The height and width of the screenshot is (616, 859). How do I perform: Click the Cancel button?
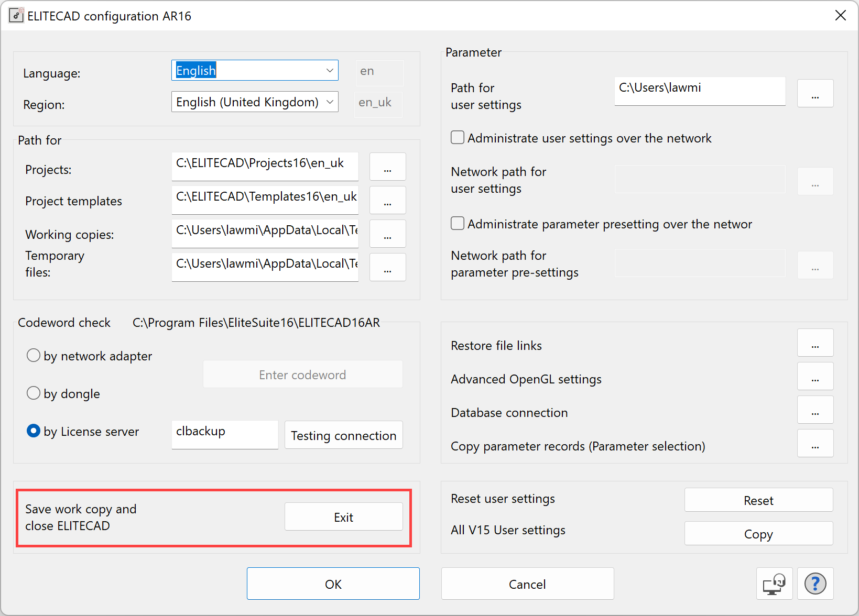(527, 584)
